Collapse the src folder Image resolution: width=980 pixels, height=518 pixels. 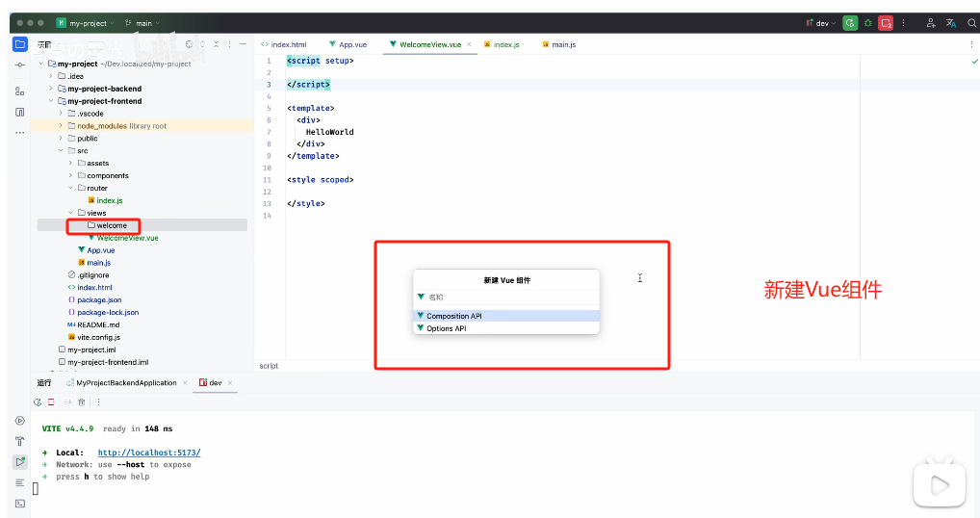click(x=61, y=150)
